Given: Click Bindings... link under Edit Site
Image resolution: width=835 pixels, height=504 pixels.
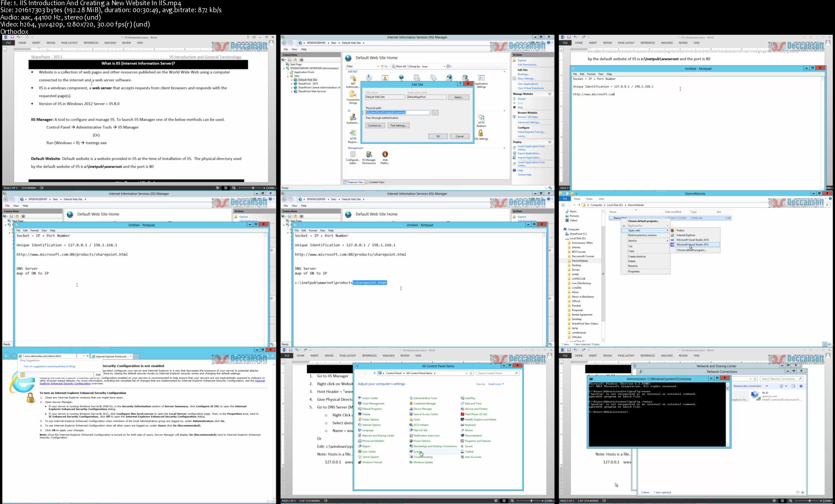Looking at the screenshot, I should tap(523, 74).
